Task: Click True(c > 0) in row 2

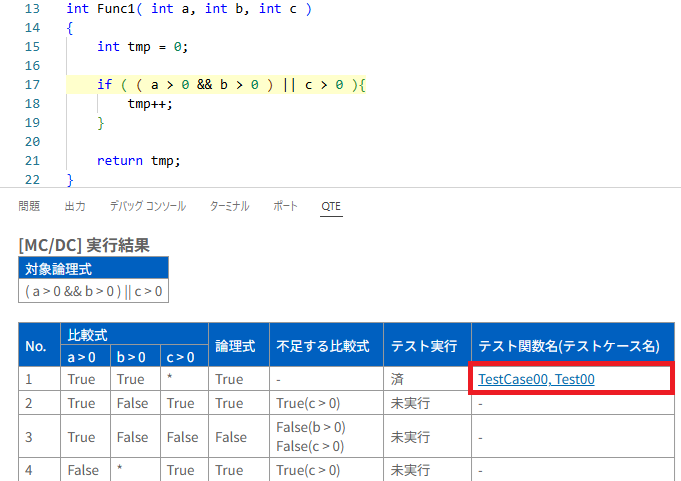Action: (x=308, y=403)
